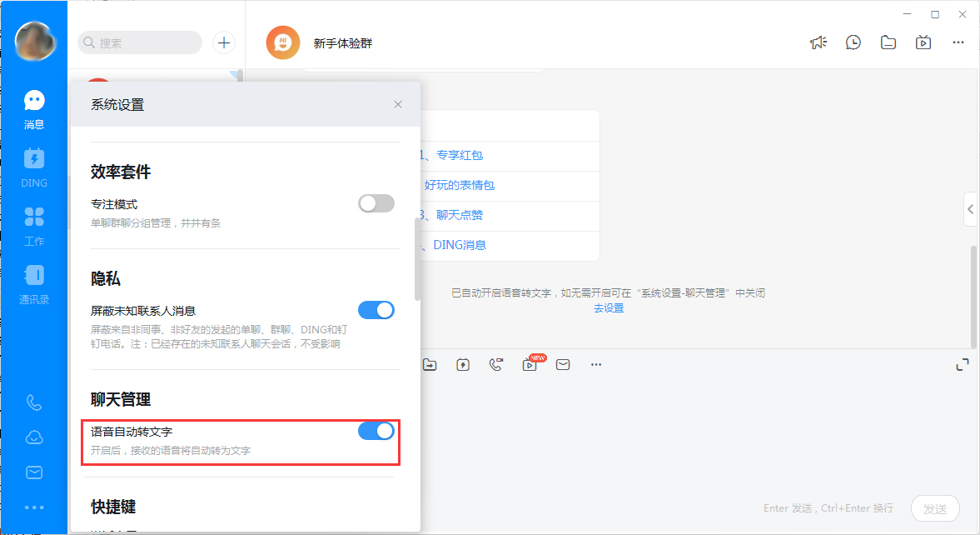The width and height of the screenshot is (980, 535).
Task: Start a call with the phone icon in toolbar
Action: pos(496,364)
